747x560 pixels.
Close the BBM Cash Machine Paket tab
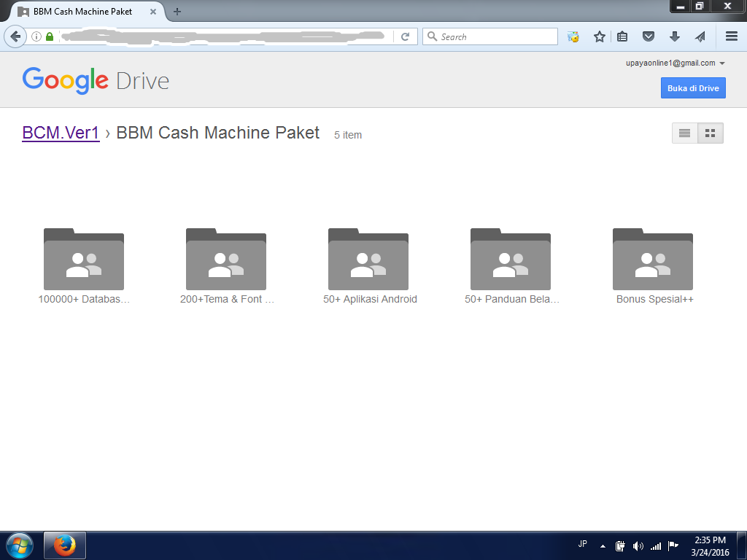pyautogui.click(x=153, y=12)
